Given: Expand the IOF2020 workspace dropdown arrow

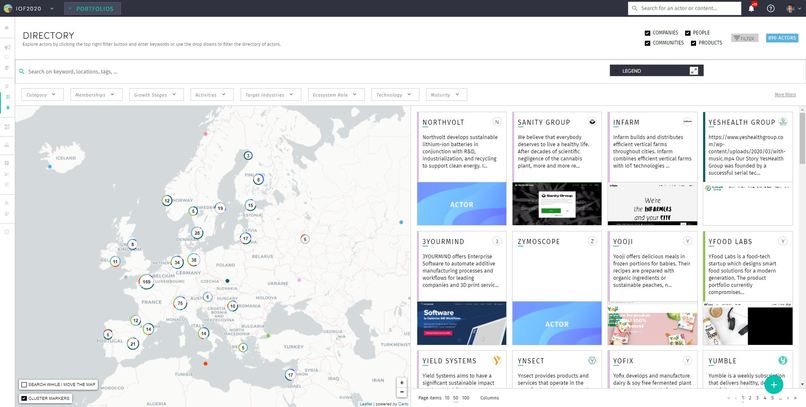Looking at the screenshot, I should tap(52, 9).
